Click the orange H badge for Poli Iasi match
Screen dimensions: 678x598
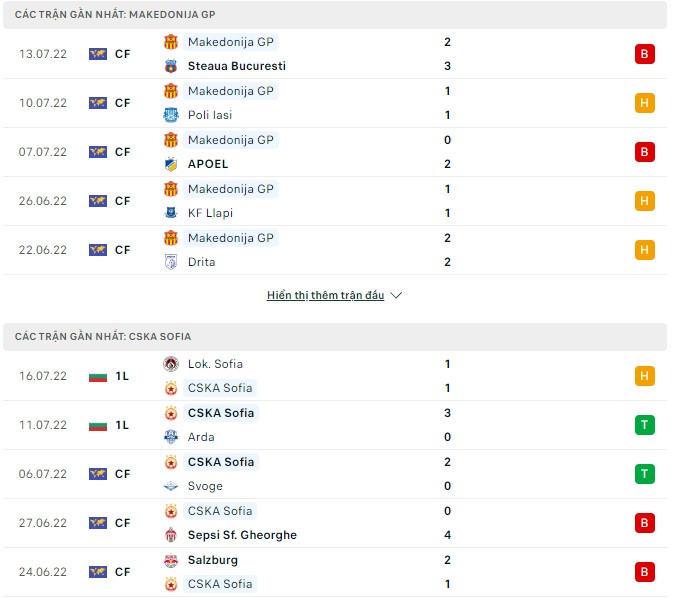644,103
